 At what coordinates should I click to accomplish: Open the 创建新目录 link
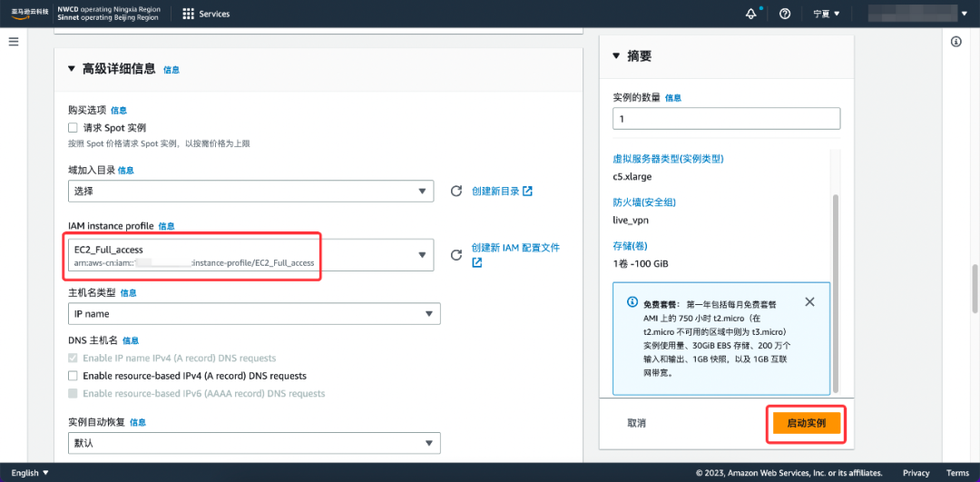(x=502, y=192)
